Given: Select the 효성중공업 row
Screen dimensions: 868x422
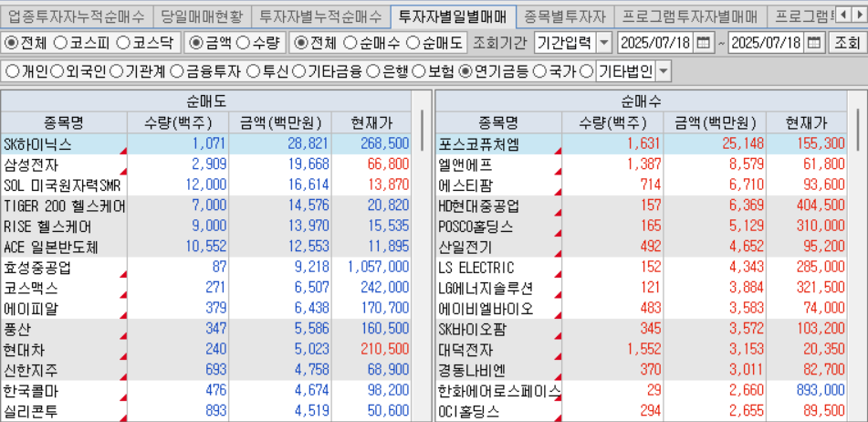Looking at the screenshot, I should point(206,268).
